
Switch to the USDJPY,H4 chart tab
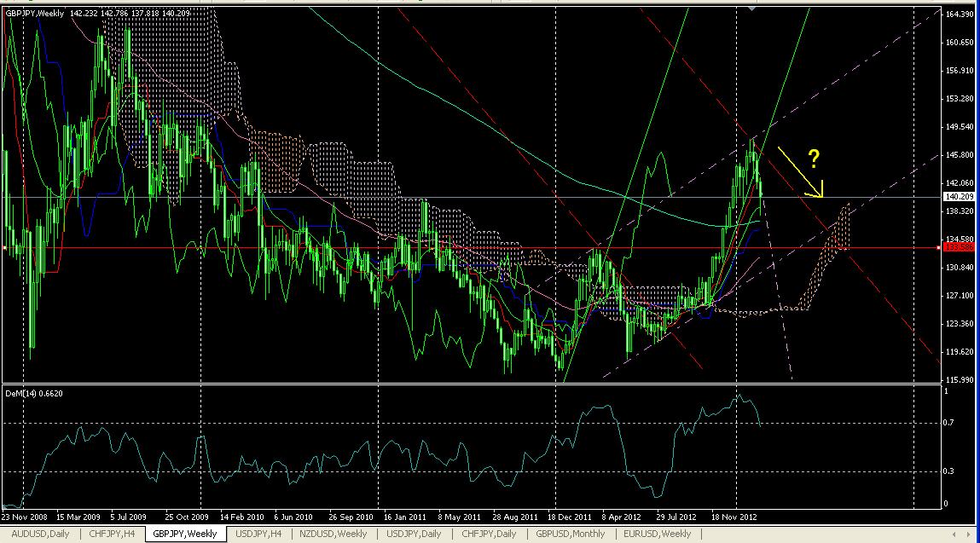pyautogui.click(x=258, y=534)
